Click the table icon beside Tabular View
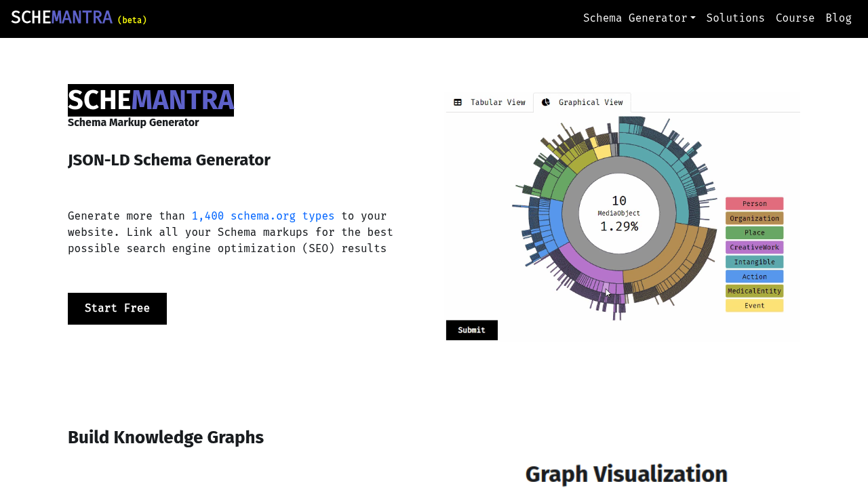This screenshot has height=488, width=868. [x=458, y=102]
